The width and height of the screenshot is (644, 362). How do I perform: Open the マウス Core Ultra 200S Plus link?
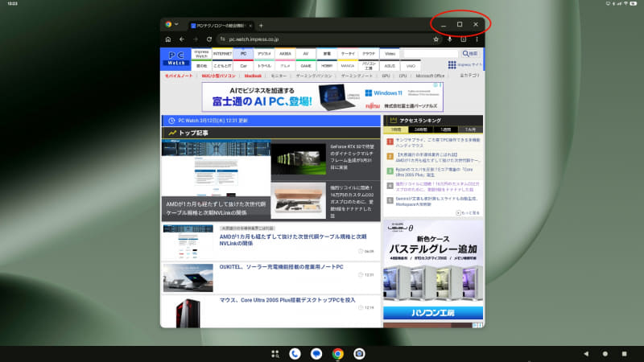(287, 300)
